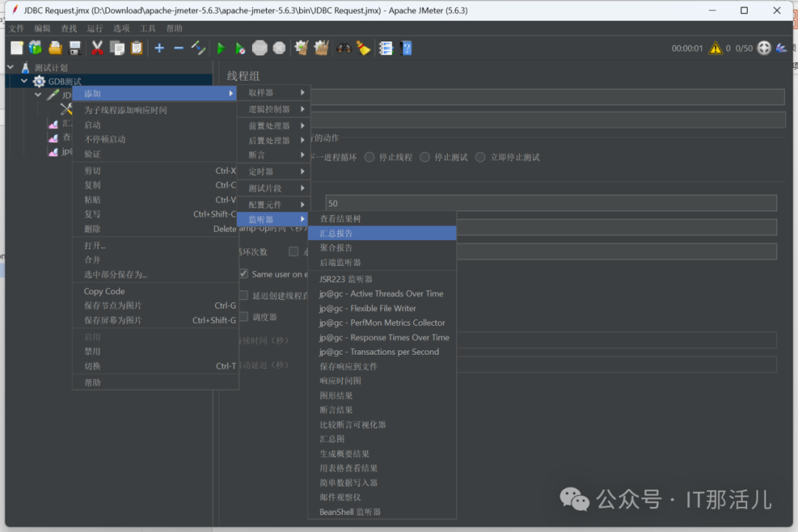Click 为子线程添加响应时间 menu entry
Viewport: 798px width, 532px height.
156,110
